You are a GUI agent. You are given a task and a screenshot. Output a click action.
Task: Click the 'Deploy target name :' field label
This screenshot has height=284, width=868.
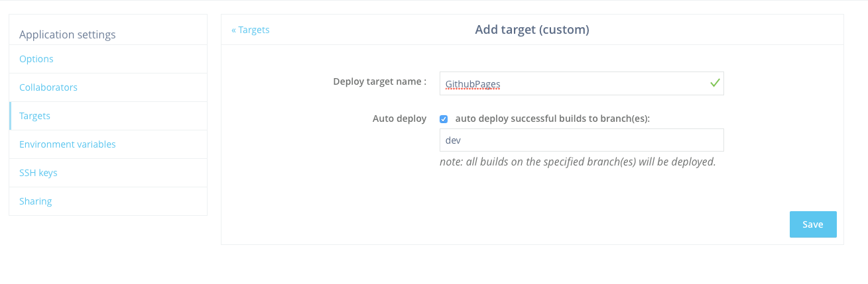click(x=379, y=81)
